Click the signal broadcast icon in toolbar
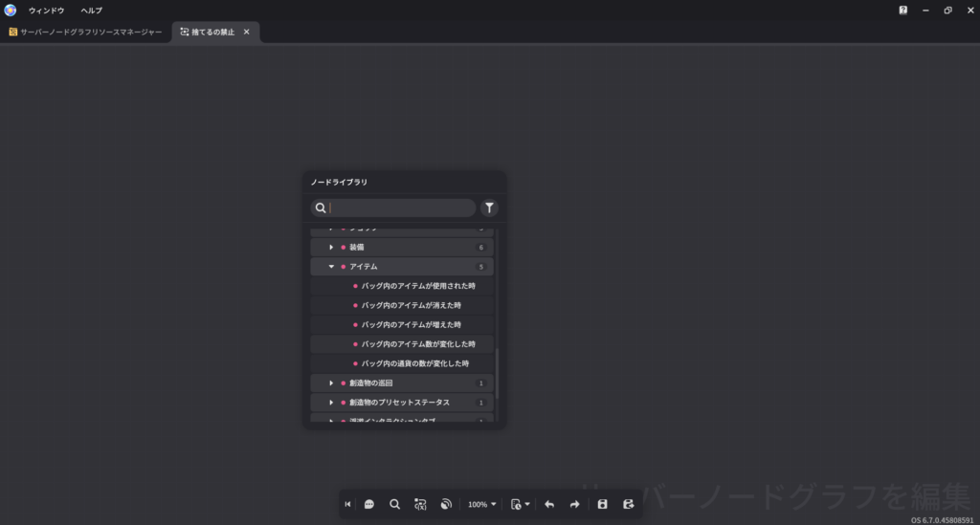980x525 pixels. pos(446,504)
